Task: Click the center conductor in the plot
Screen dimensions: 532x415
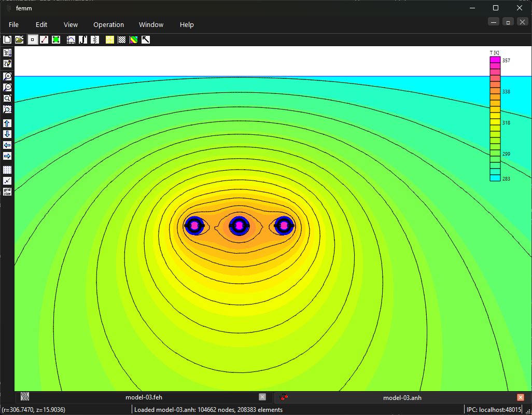Action: coord(239,225)
